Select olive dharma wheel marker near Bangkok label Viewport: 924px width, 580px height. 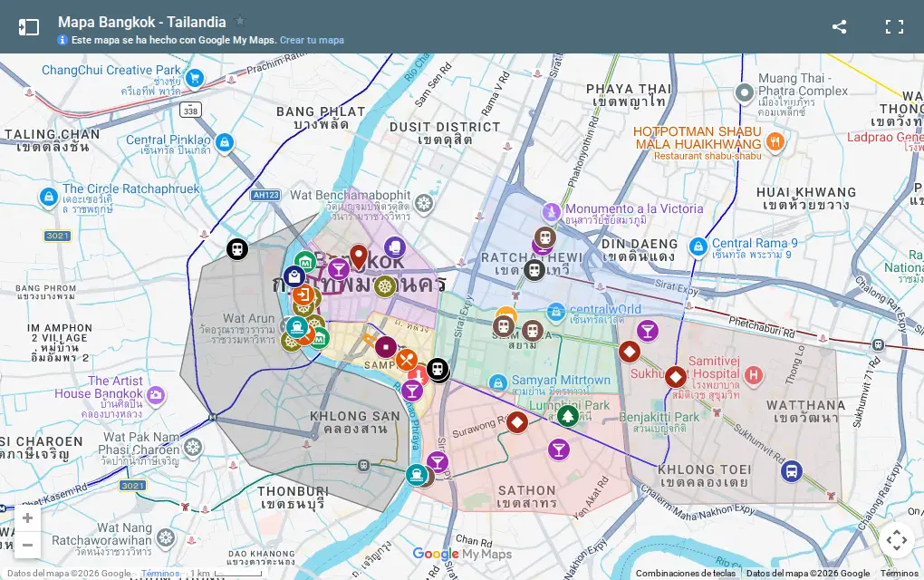[x=385, y=286]
